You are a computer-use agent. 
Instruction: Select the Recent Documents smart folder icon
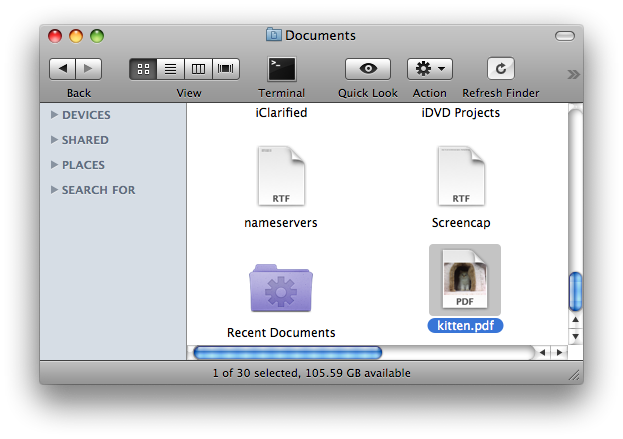point(281,288)
